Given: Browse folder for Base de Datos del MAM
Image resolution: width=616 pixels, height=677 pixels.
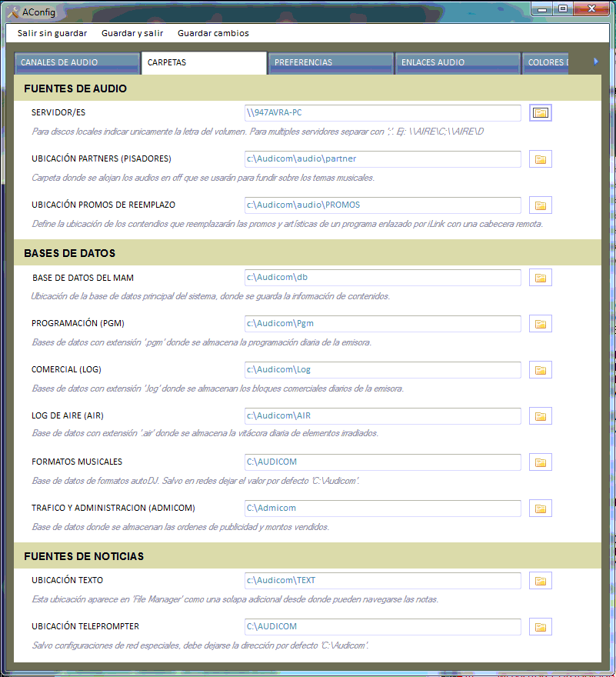Looking at the screenshot, I should pyautogui.click(x=540, y=278).
